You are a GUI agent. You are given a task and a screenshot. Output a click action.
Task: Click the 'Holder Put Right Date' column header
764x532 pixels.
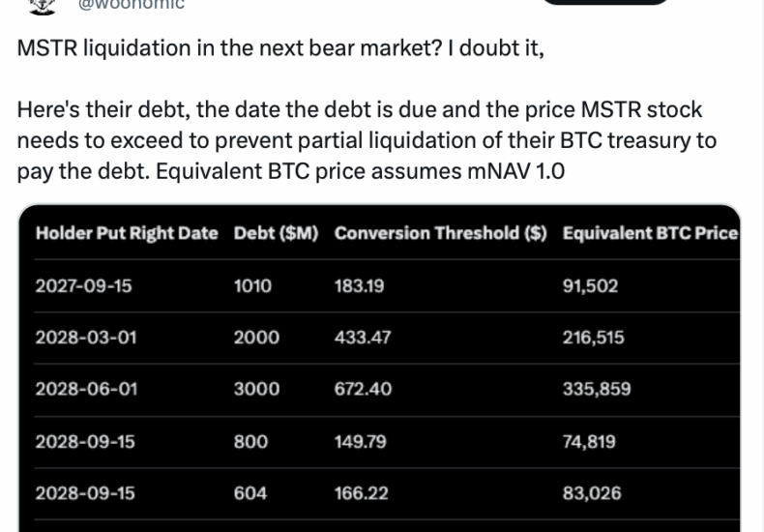click(x=127, y=233)
